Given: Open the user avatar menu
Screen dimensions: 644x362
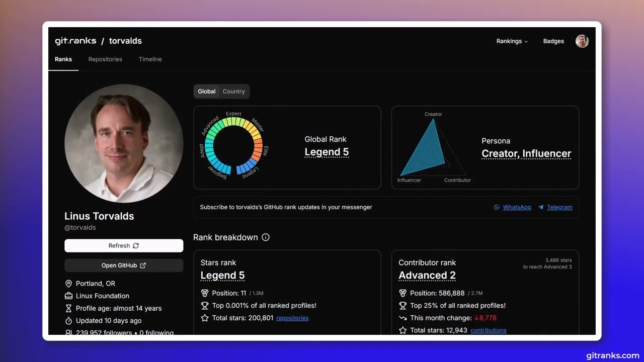Looking at the screenshot, I should click(582, 41).
